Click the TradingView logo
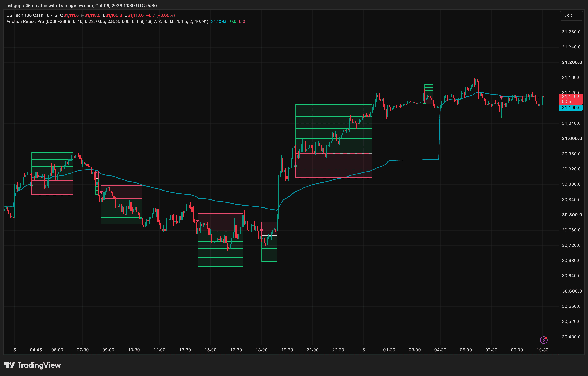 pos(33,365)
